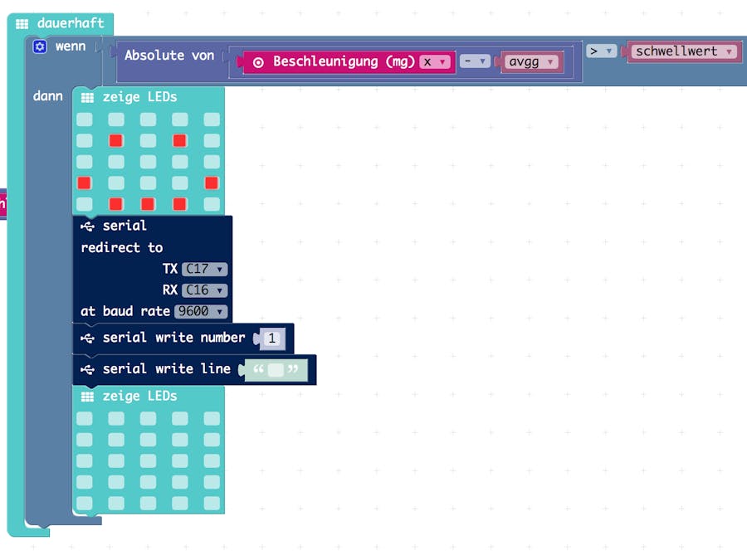747x560 pixels.
Task: Select the Beschleunigung (mg) block label
Action: click(x=344, y=62)
